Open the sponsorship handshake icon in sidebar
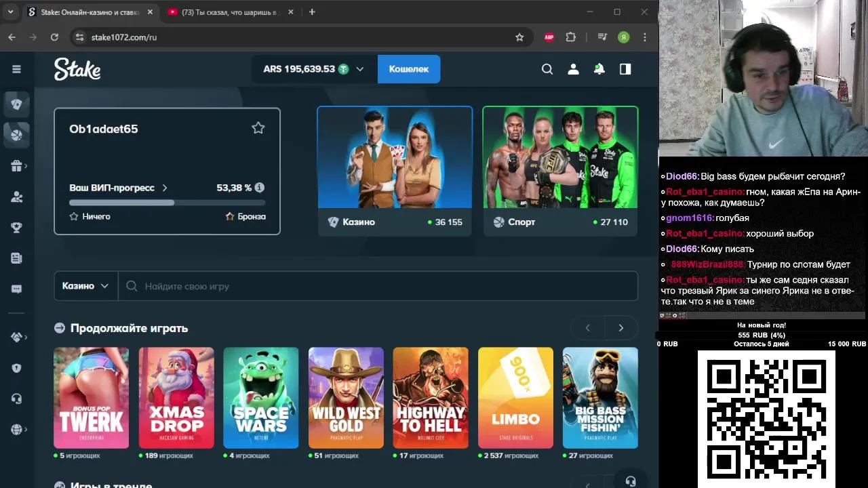868x488 pixels. tap(16, 337)
